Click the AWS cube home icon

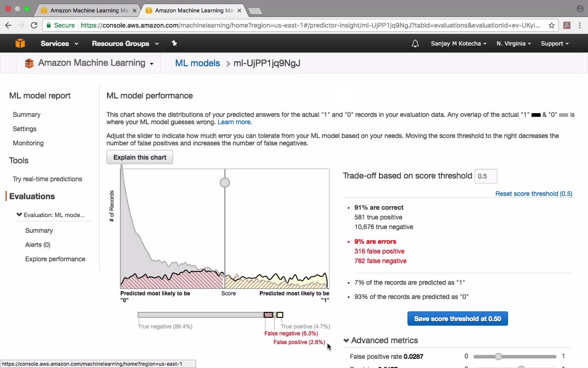click(x=20, y=43)
